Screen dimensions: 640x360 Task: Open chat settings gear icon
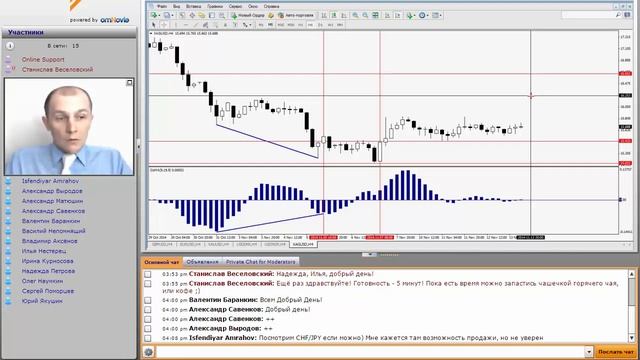click(x=149, y=351)
